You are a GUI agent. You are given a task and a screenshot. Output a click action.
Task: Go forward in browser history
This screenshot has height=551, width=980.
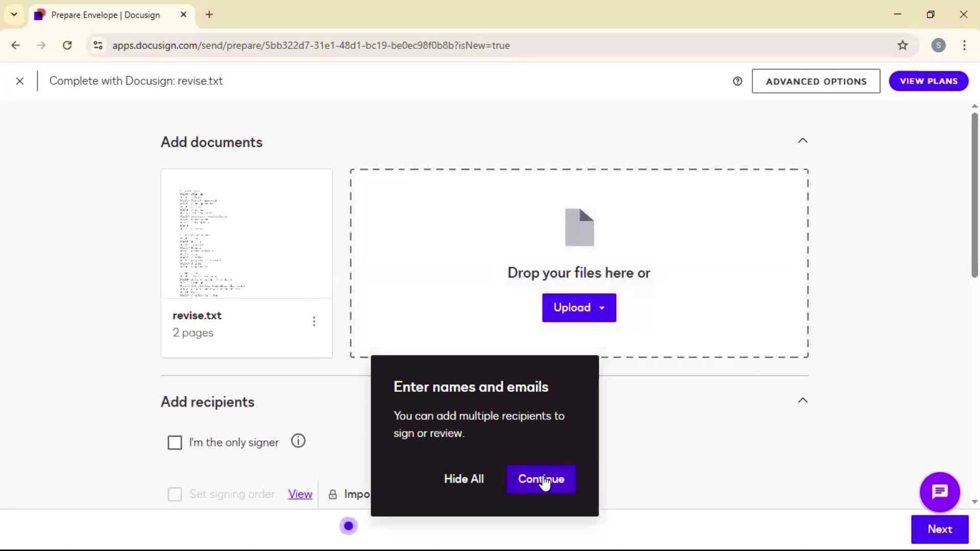pyautogui.click(x=41, y=45)
